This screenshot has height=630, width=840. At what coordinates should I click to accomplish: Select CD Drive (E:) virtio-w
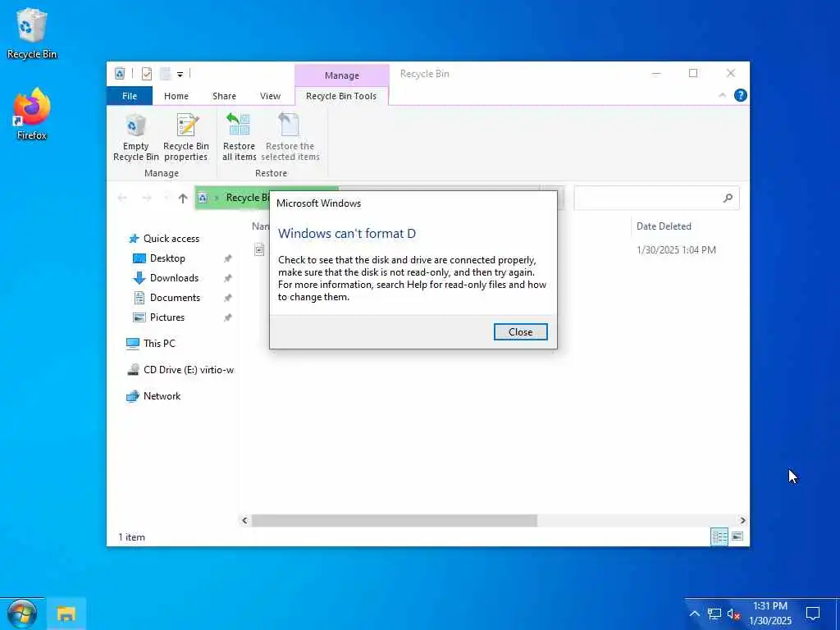pos(188,370)
